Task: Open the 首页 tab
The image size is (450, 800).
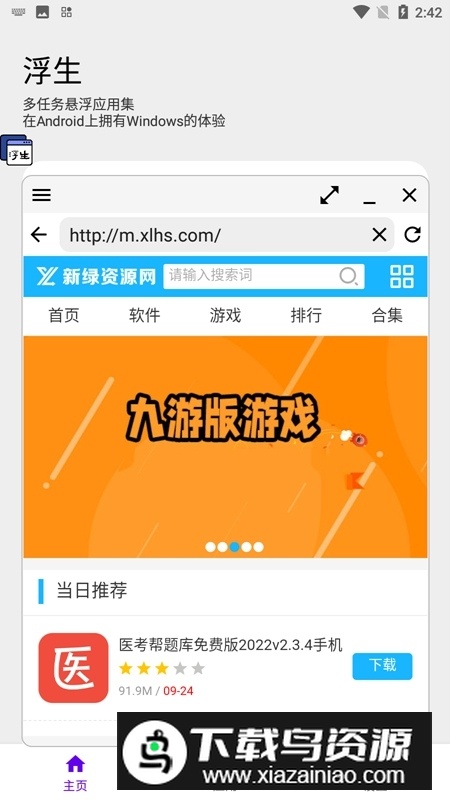Action: tap(64, 315)
